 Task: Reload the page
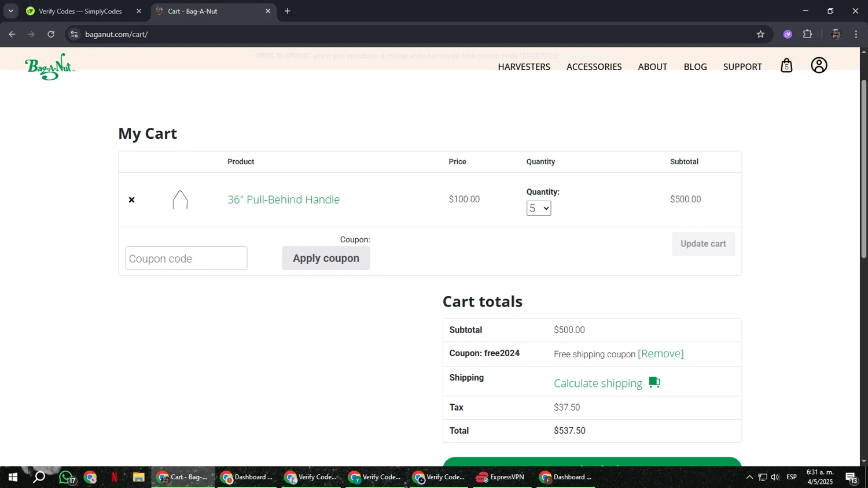coord(51,34)
